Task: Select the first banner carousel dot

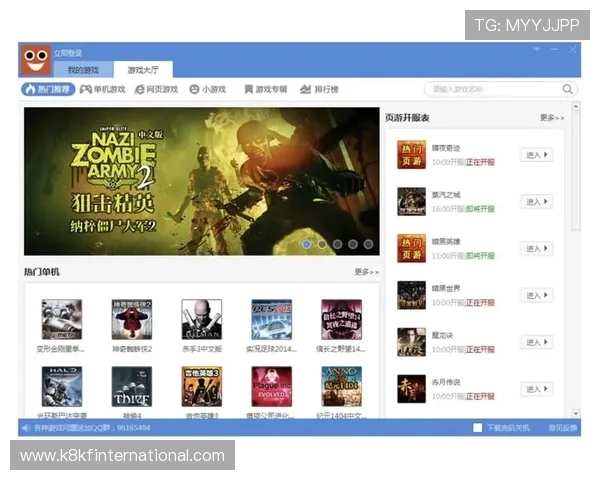Action: (x=307, y=244)
